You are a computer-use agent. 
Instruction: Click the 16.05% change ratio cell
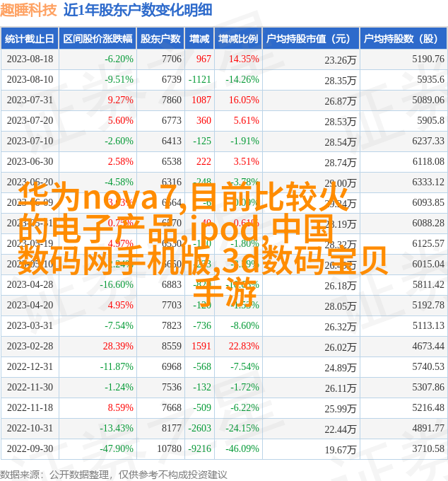coord(244,100)
